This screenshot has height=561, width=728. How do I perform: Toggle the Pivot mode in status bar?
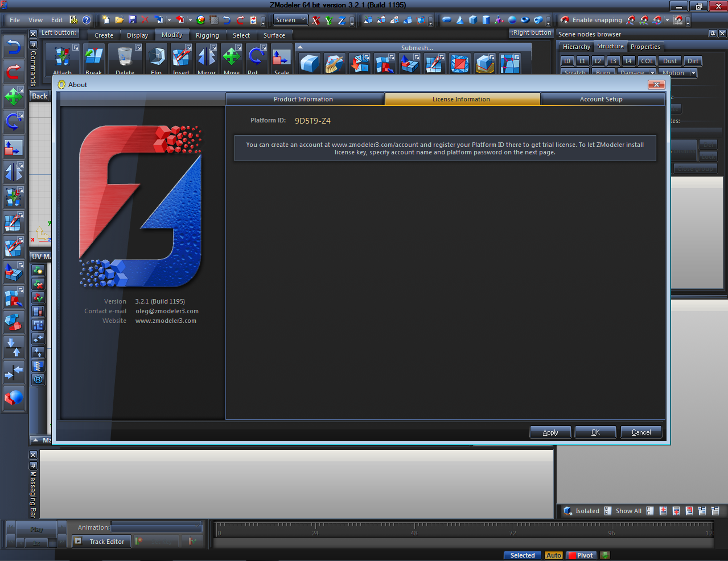pyautogui.click(x=581, y=555)
